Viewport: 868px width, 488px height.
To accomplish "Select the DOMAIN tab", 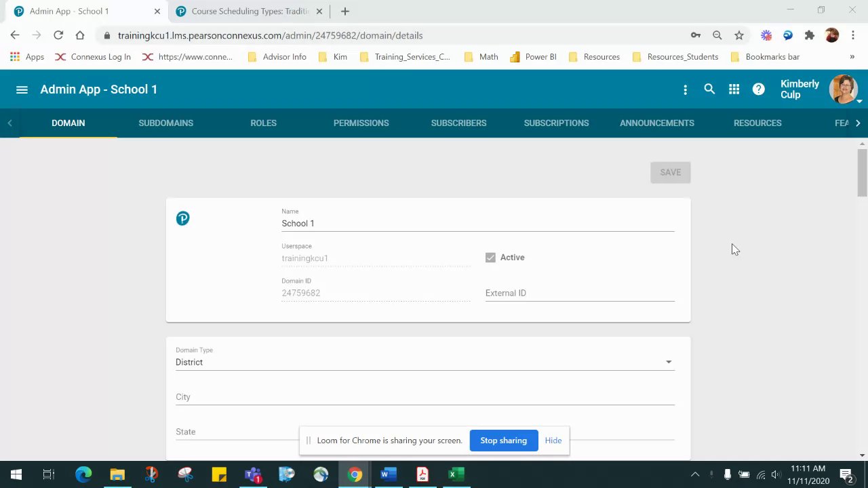I will click(x=68, y=123).
